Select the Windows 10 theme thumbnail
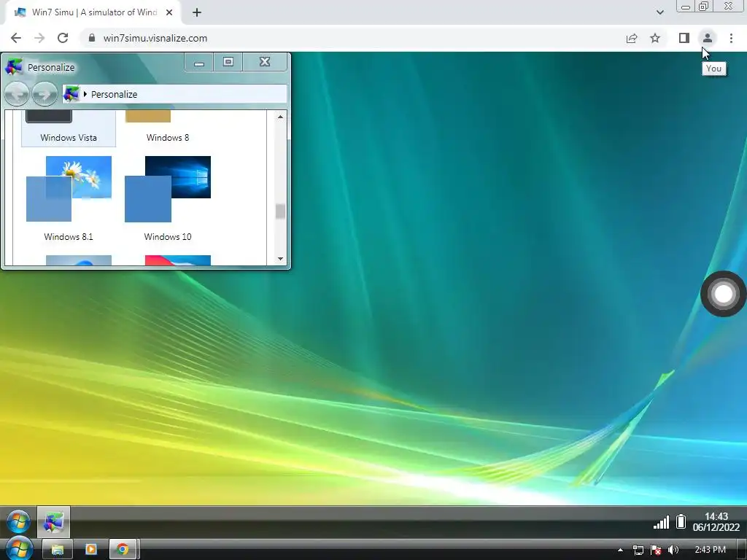This screenshot has height=560, width=747. coord(168,189)
